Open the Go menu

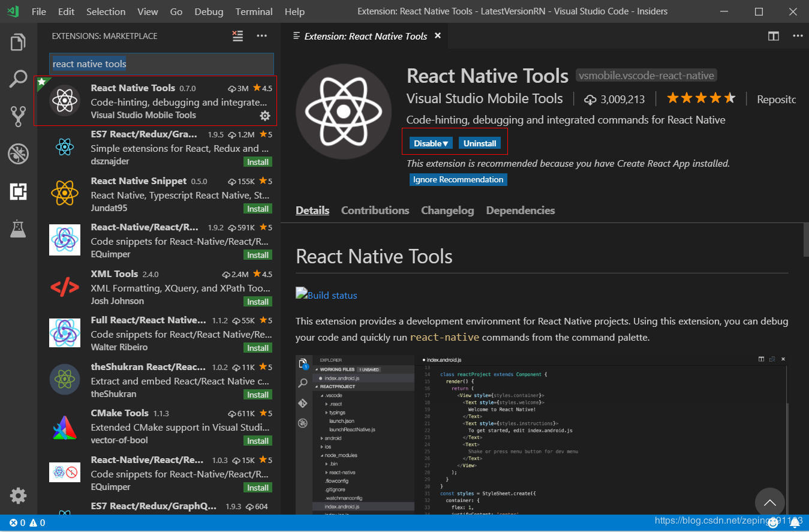(176, 11)
